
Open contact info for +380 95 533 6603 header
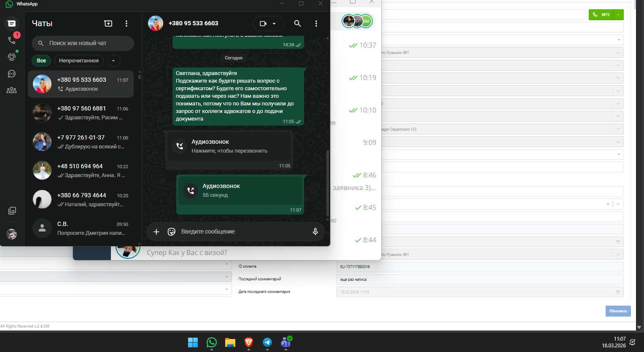tap(194, 24)
